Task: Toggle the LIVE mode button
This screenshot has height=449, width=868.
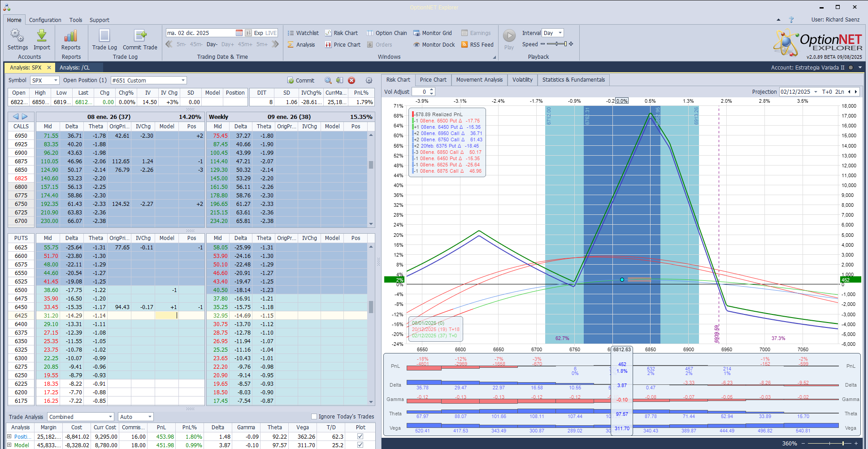Action: [x=271, y=33]
